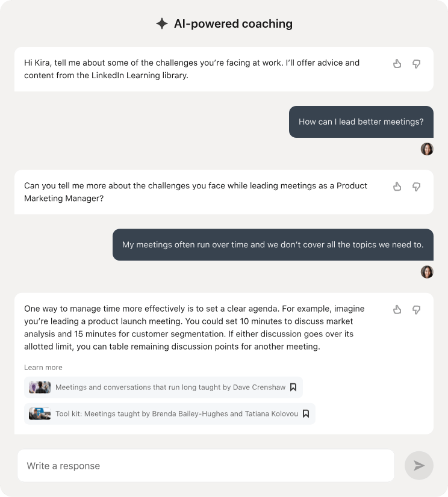Thumbs down the Hi Kira greeting message
This screenshot has height=497, width=448.
416,64
